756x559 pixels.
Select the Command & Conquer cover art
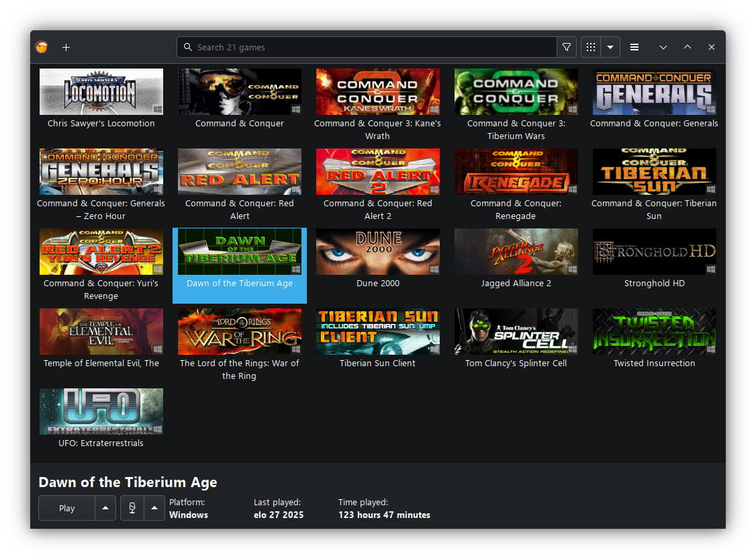coord(240,91)
